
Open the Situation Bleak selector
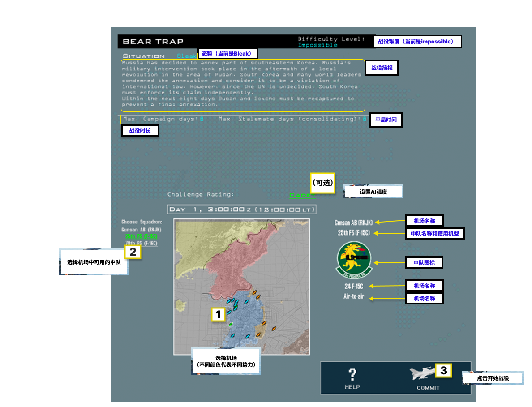186,56
